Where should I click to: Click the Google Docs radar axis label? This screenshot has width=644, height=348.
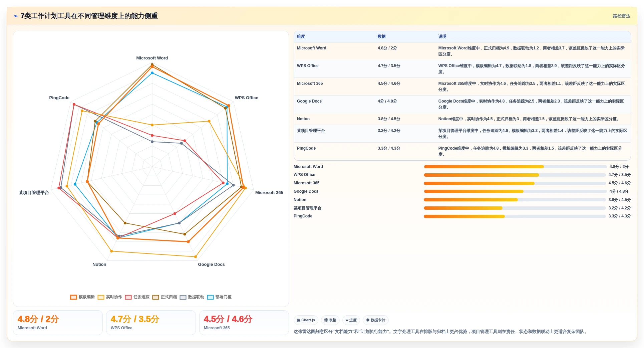[211, 265]
